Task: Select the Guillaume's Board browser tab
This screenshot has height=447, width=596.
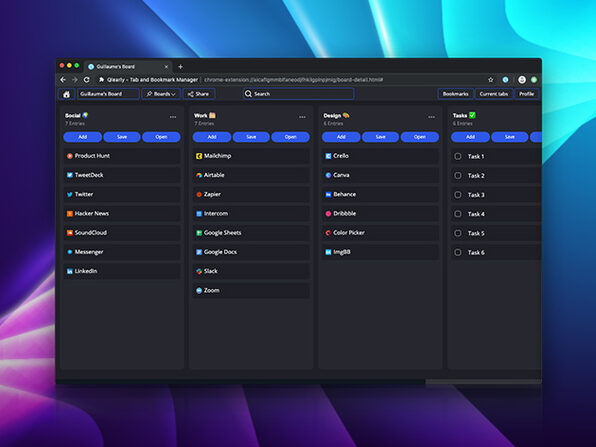Action: tap(128, 67)
